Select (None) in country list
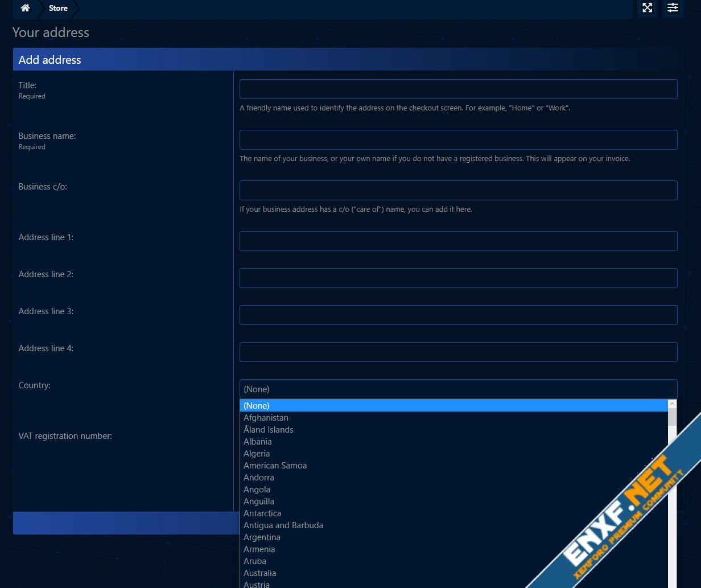 pyautogui.click(x=256, y=406)
